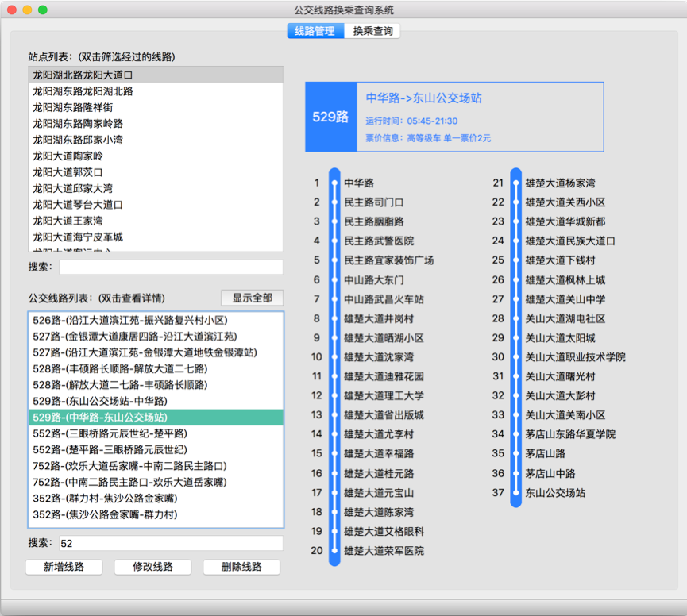
Task: Click stop 13 雄楚大道省出版城
Action: click(384, 414)
